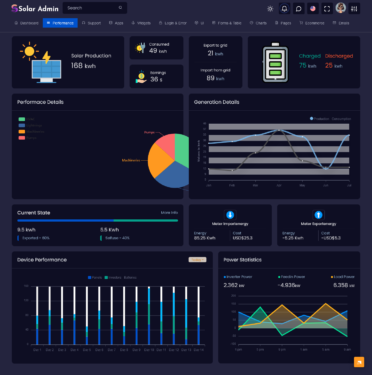Click the orange floating button at bottom-right corner

click(x=359, y=362)
